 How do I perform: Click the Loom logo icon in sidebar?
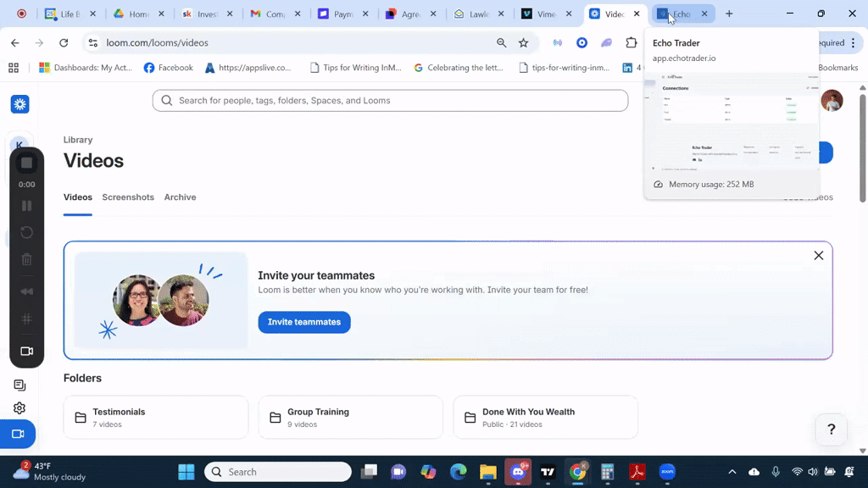(x=20, y=104)
